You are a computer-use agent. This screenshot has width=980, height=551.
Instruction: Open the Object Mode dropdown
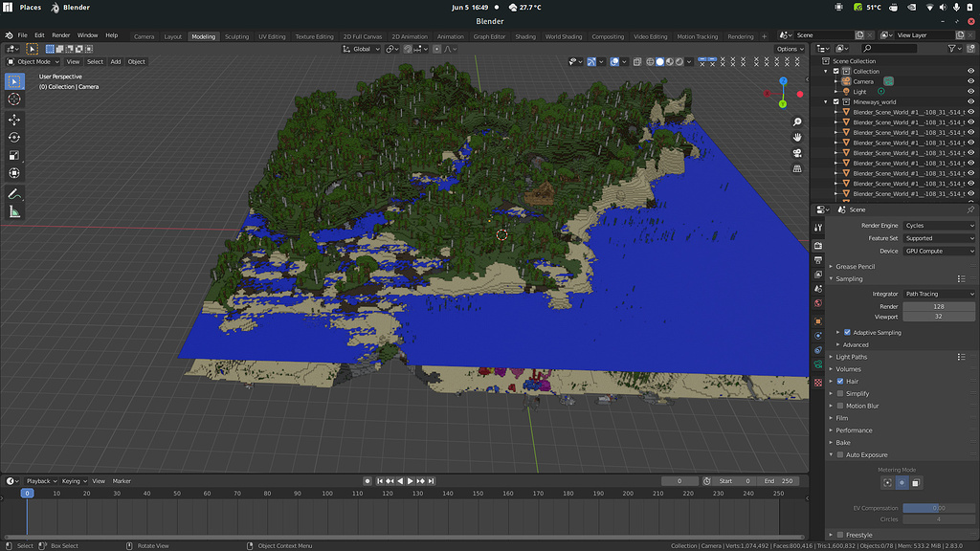pos(33,62)
